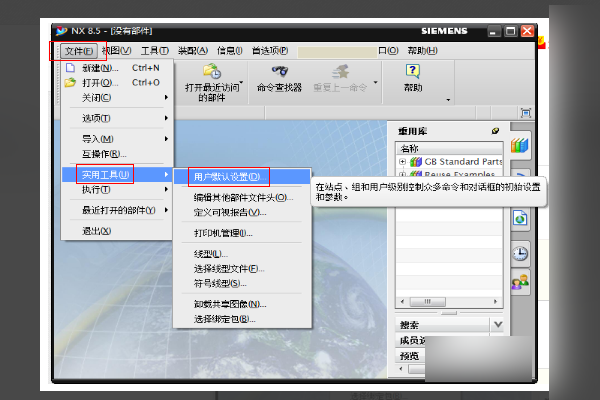Collapse the 搜索 section chevron
600x400 pixels.
click(x=498, y=325)
